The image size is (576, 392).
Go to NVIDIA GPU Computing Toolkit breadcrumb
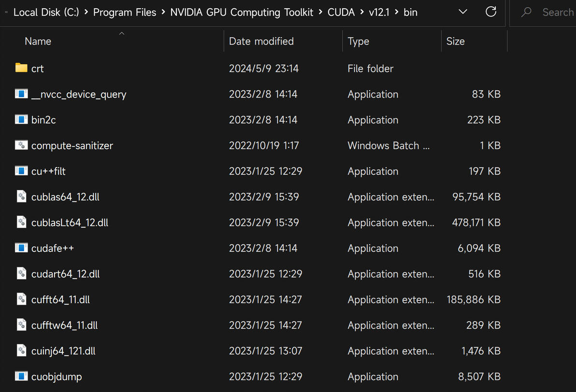[242, 13]
